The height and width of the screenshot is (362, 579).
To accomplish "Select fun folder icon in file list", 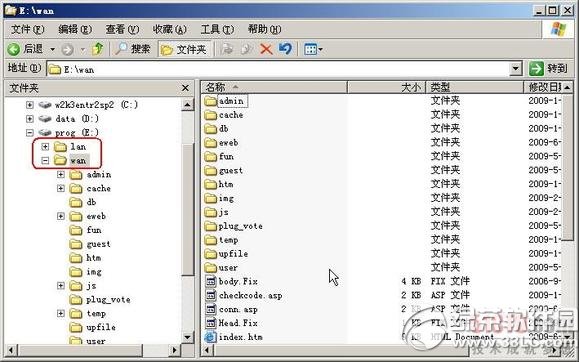I will [x=210, y=157].
